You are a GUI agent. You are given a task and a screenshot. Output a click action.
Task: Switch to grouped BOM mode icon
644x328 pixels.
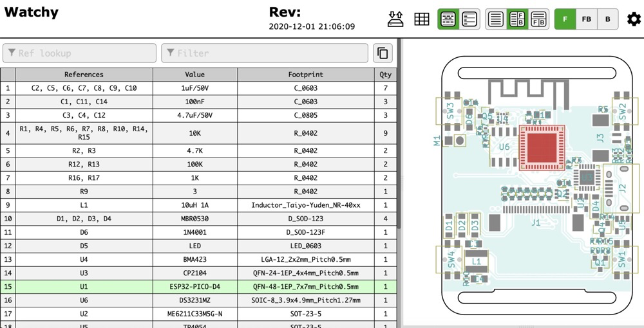click(448, 19)
